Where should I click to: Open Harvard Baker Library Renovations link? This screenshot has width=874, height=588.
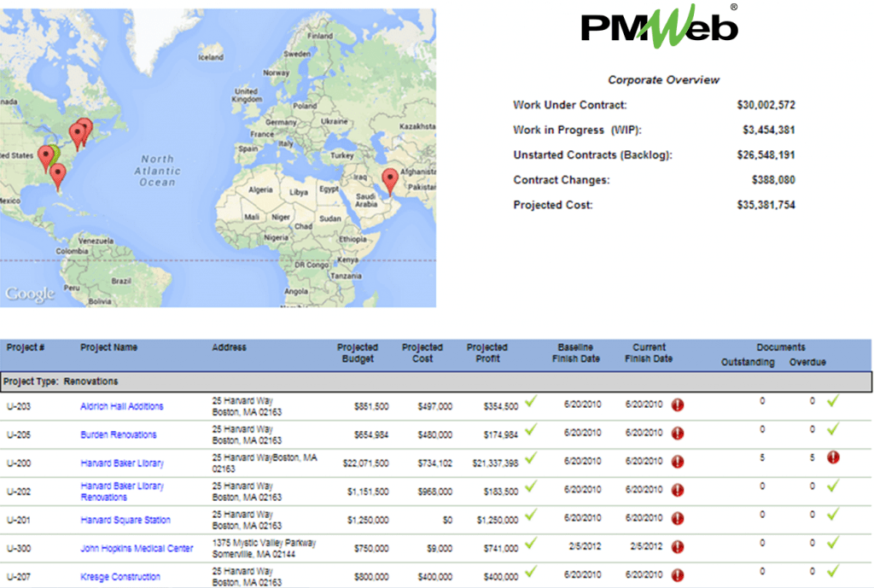click(x=122, y=492)
